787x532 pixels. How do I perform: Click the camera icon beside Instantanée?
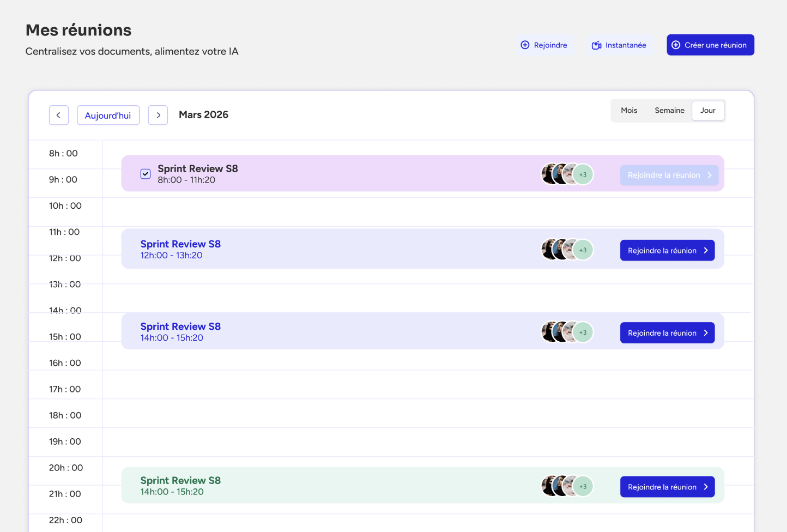pyautogui.click(x=597, y=45)
